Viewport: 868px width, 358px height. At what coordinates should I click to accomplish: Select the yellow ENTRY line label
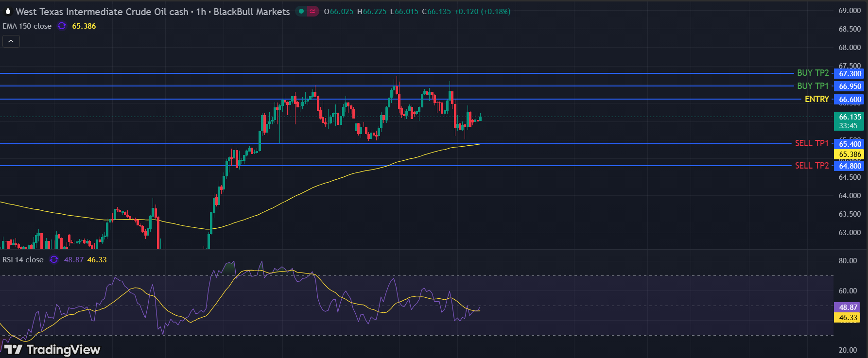(816, 99)
